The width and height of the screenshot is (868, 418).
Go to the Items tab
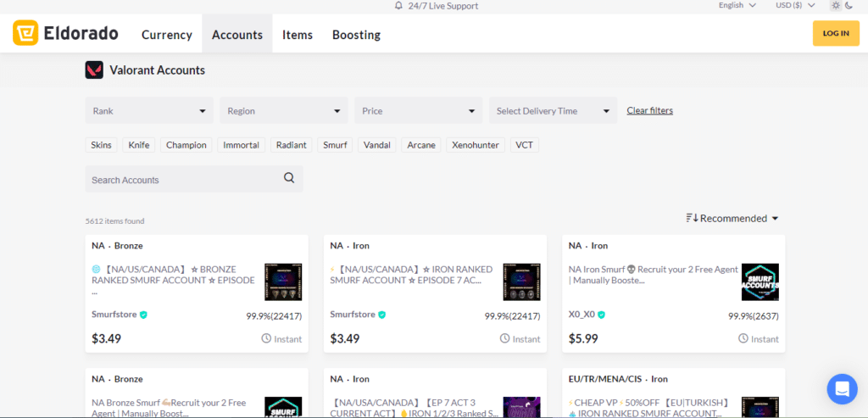[298, 34]
